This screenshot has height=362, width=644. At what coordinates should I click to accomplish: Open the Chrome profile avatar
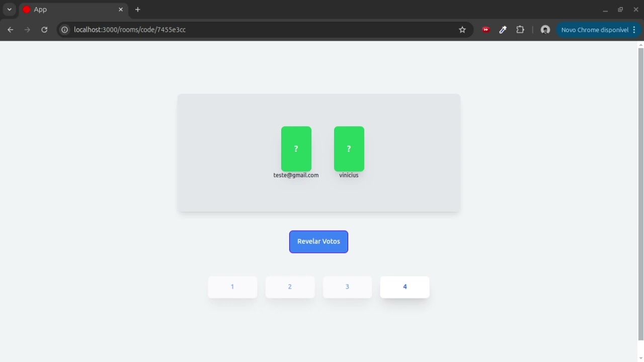pyautogui.click(x=545, y=30)
